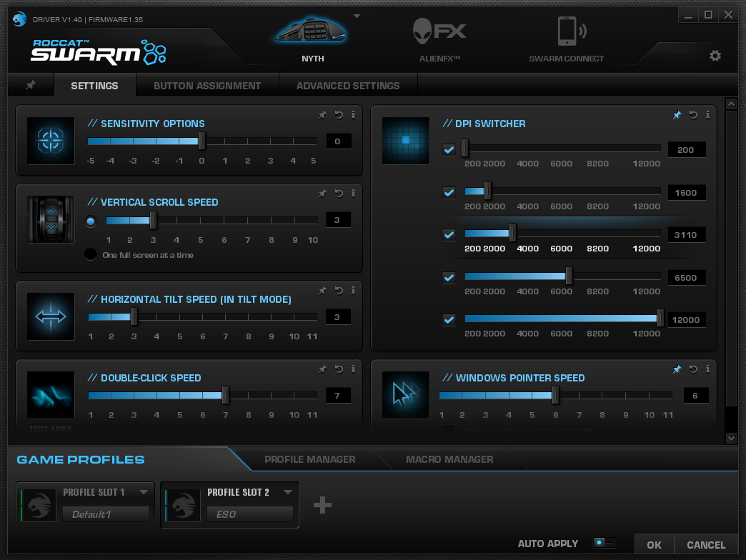Click the 6500 DPI slider handle
This screenshot has width=746, height=560.
pos(569,276)
